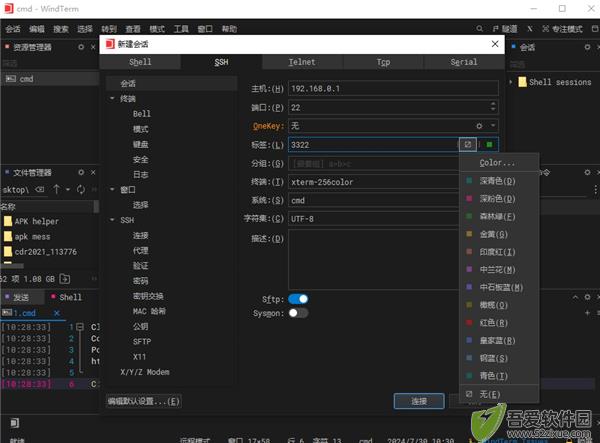Select 橄榄 color entry
This screenshot has width=600, height=443.
coord(499,305)
